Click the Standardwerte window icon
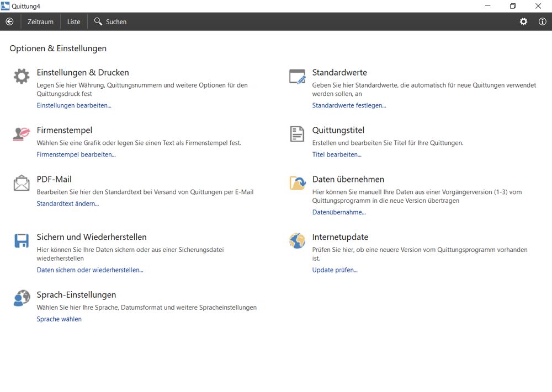This screenshot has width=552, height=392. 297,77
